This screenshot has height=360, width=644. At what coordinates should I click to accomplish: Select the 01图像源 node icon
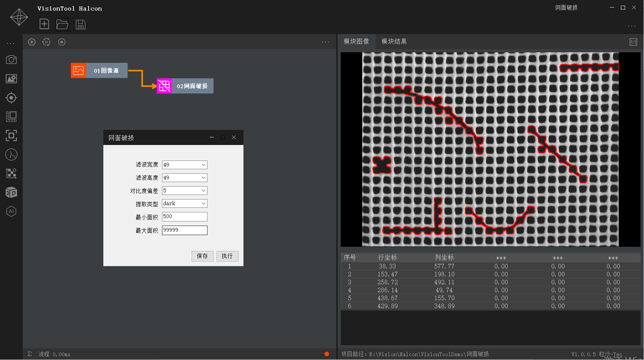78,70
